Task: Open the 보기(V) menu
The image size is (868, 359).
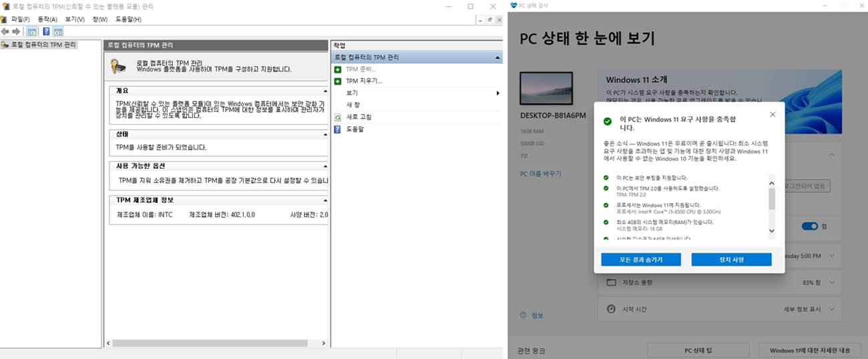Action: 75,19
